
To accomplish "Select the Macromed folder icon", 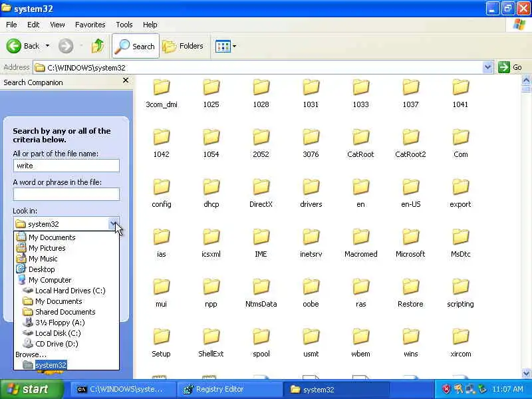I will [360, 237].
